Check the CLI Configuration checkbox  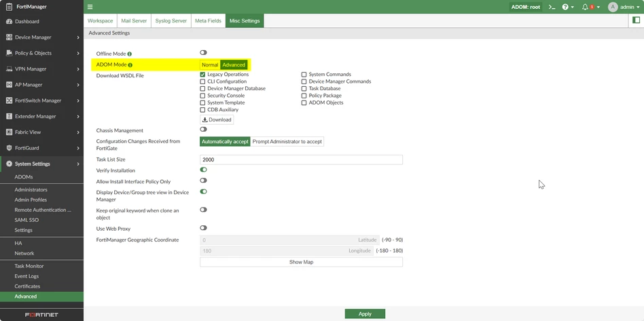[202, 81]
